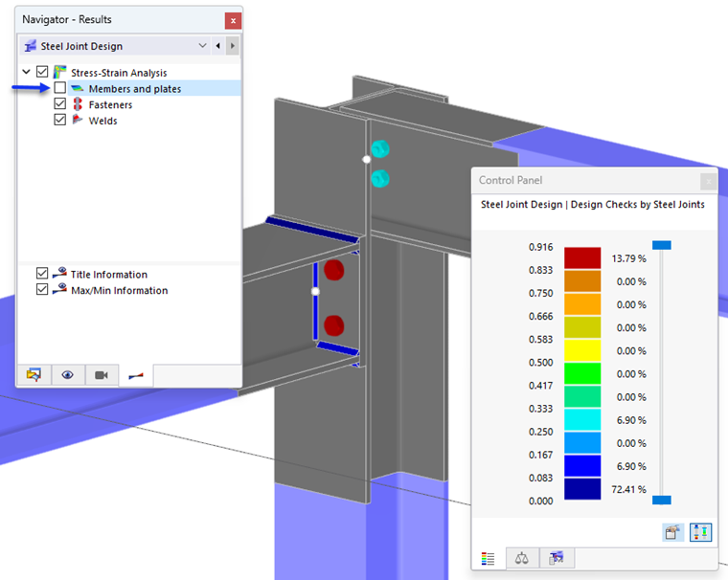Open the Control Panel color scale tab
728x580 pixels.
tap(488, 558)
